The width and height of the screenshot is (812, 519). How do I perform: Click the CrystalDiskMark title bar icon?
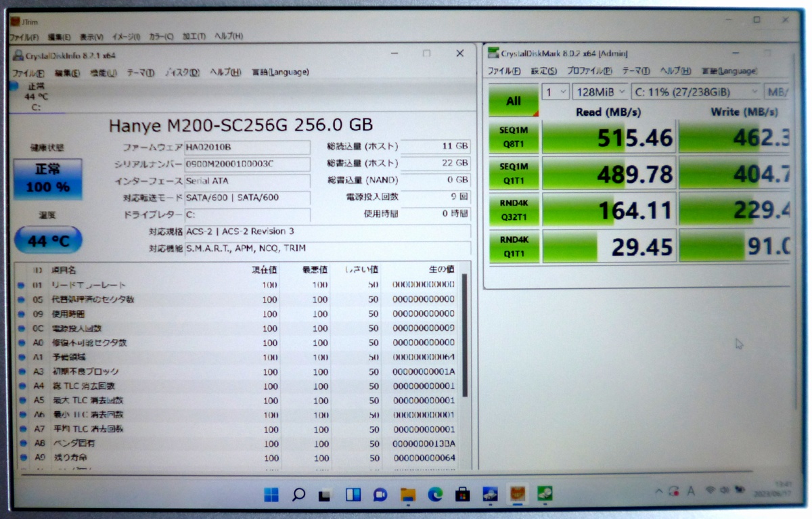[x=492, y=53]
